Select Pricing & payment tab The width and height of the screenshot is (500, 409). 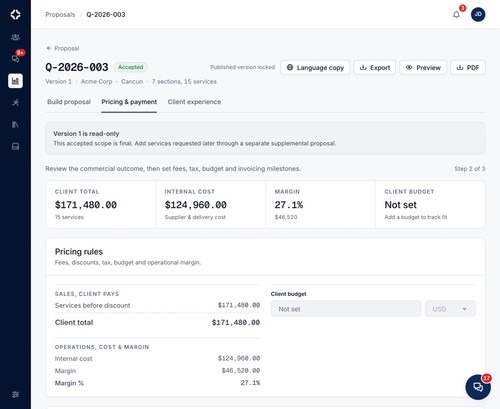[129, 102]
